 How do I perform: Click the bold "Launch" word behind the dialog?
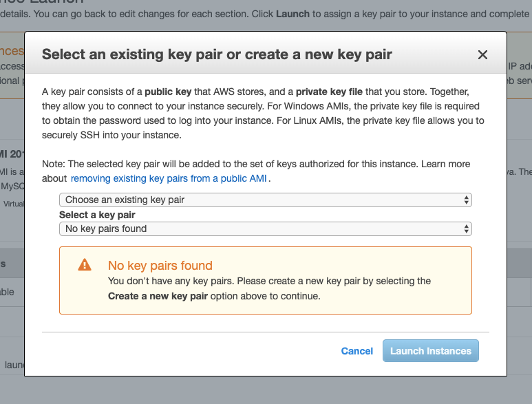coord(292,14)
